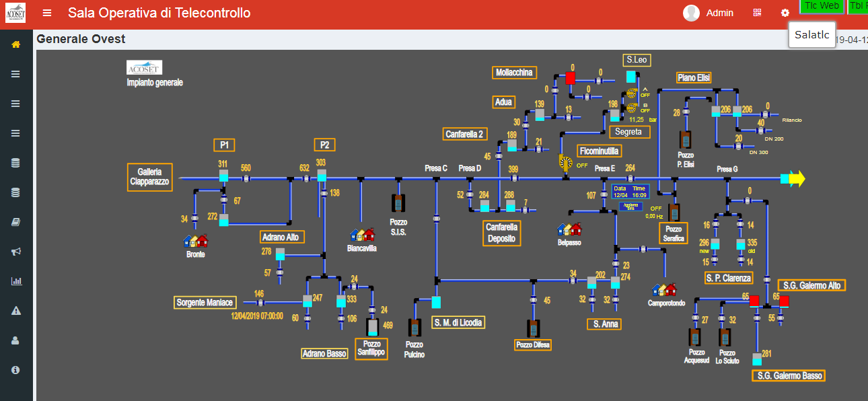Open the Adrano Alto station

coord(283,237)
